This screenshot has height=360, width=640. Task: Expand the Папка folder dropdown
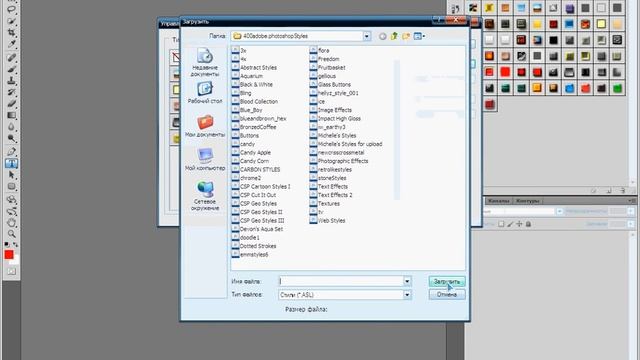pyautogui.click(x=367, y=36)
